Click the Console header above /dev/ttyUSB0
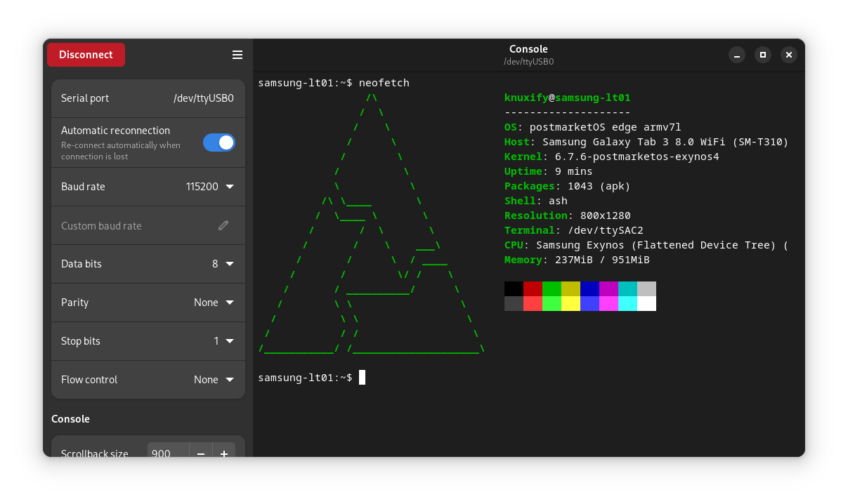The image size is (848, 504). 528,49
